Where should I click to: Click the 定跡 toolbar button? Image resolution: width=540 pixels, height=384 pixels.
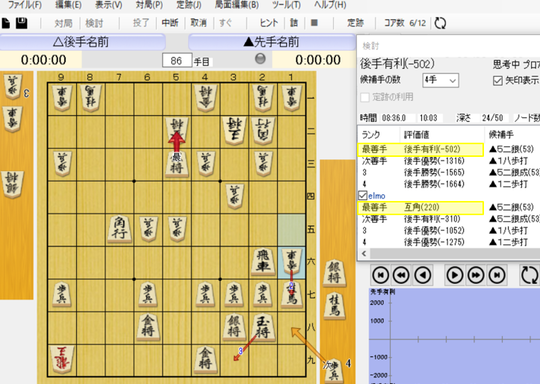pyautogui.click(x=355, y=23)
